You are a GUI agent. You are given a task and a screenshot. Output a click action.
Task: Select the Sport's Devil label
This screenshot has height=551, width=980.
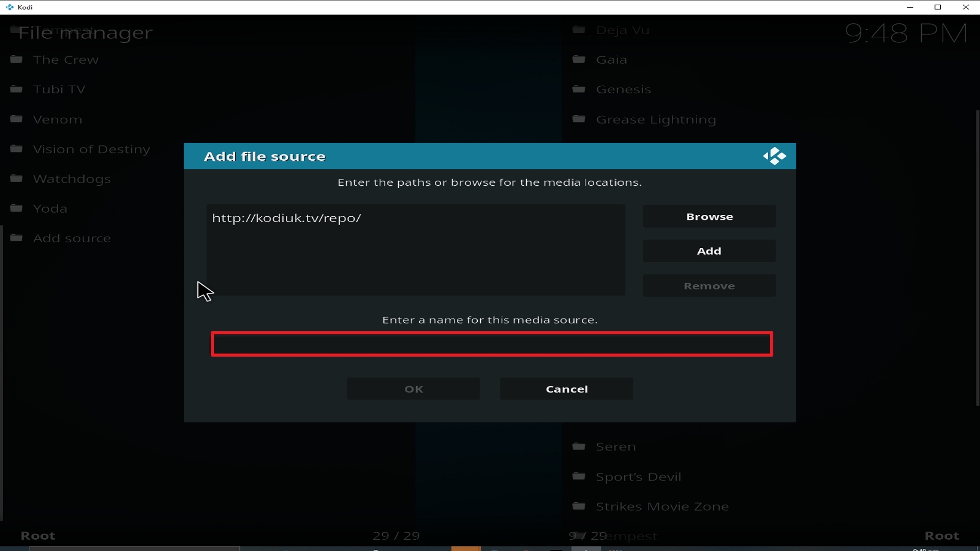639,477
